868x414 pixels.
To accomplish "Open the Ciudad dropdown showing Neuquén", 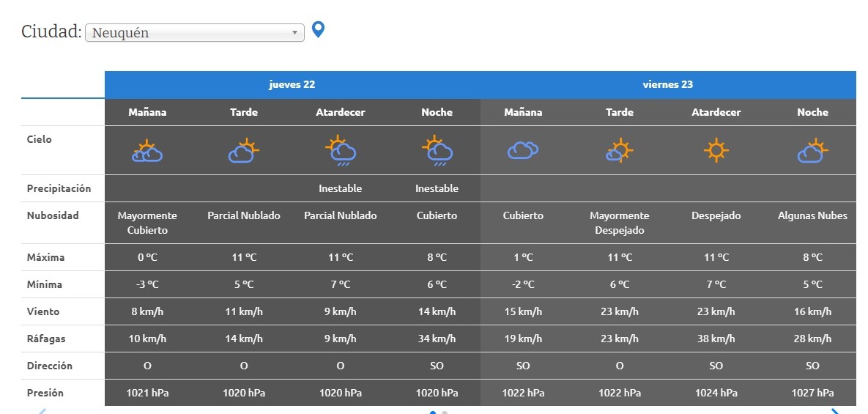I will click(195, 33).
